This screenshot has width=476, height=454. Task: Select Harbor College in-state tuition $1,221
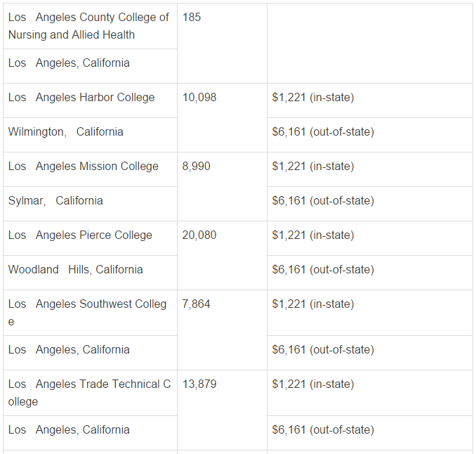pos(313,98)
